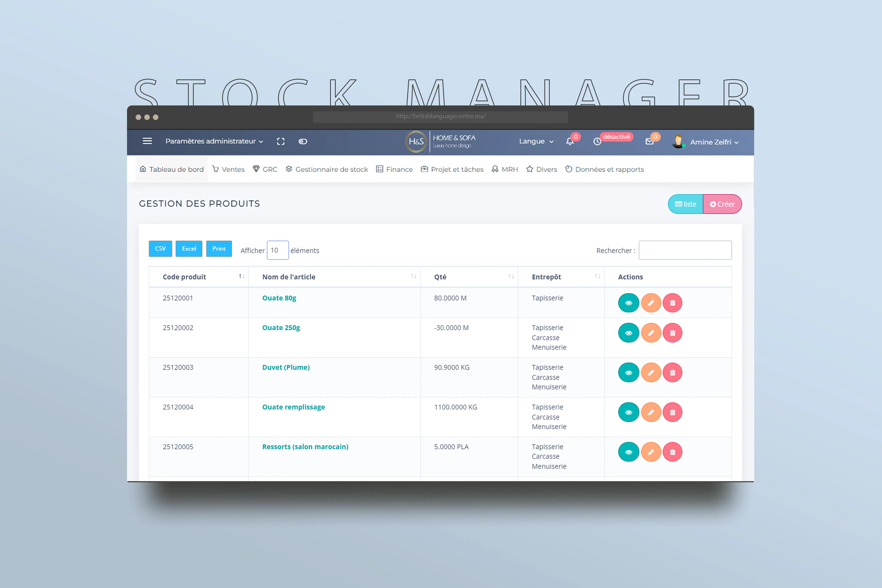Open Gestionnaire de stock menu

[x=327, y=170]
